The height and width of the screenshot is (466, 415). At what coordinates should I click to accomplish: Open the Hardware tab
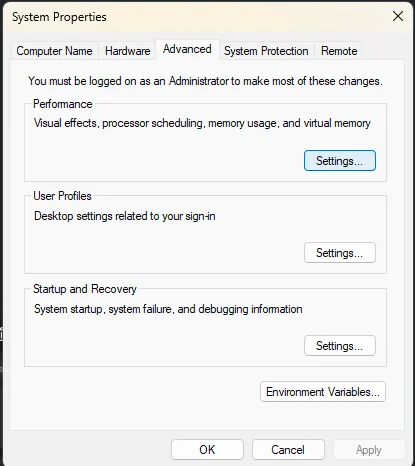click(x=127, y=51)
